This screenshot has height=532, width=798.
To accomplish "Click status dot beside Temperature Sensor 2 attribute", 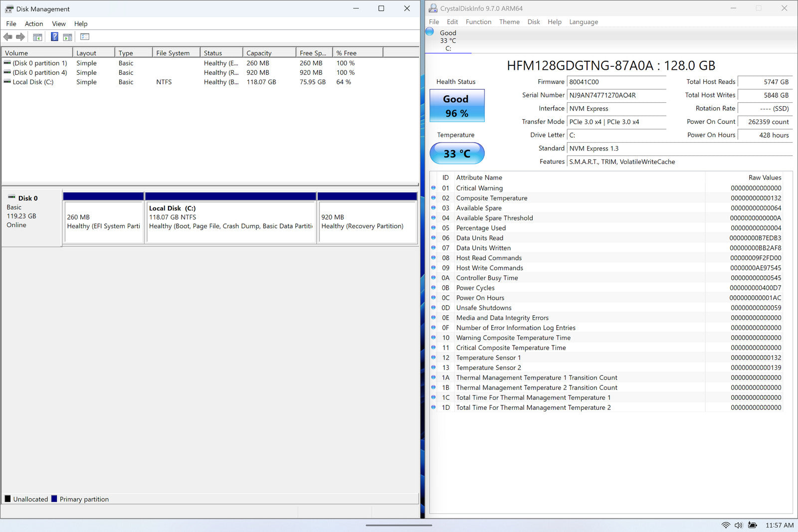I will 433,367.
